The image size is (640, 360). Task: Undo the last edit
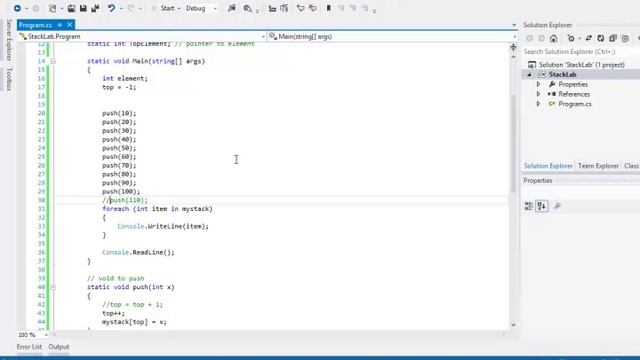tap(111, 8)
